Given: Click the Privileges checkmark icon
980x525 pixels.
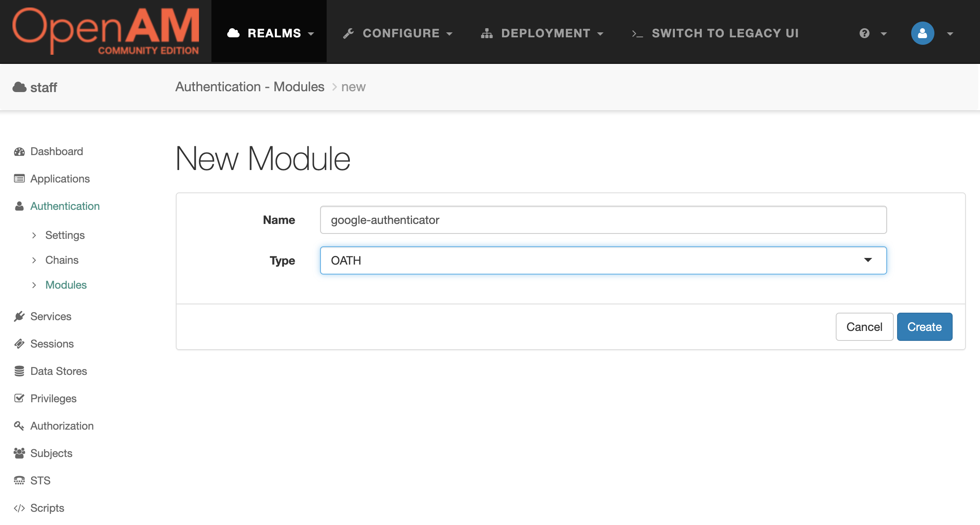Looking at the screenshot, I should point(19,399).
